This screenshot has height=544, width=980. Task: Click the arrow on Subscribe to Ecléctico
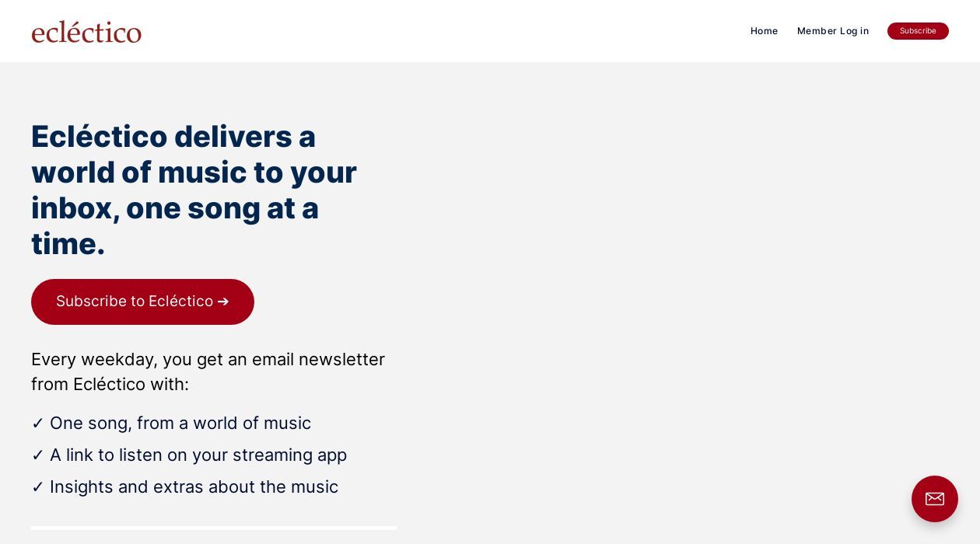click(223, 302)
